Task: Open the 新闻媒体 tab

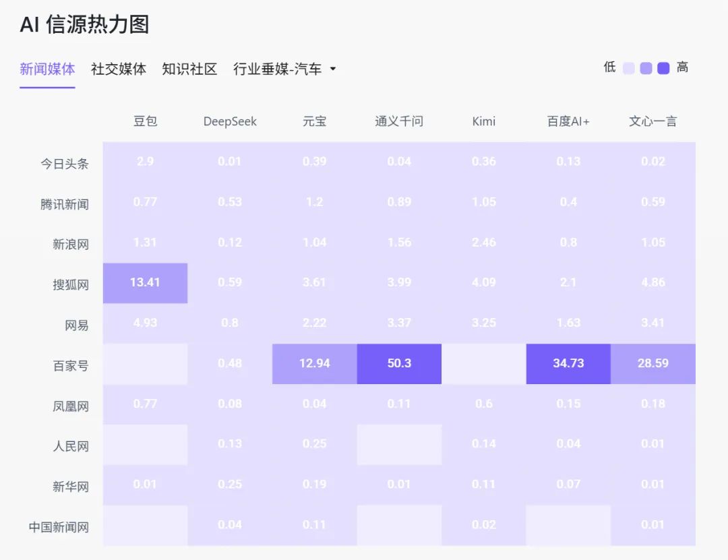Action: coord(47,69)
